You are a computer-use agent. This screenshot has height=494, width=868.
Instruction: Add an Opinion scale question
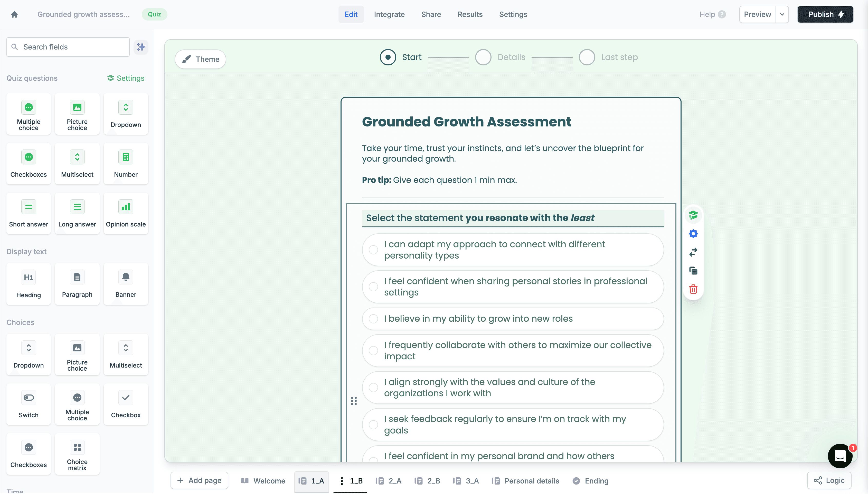(126, 213)
